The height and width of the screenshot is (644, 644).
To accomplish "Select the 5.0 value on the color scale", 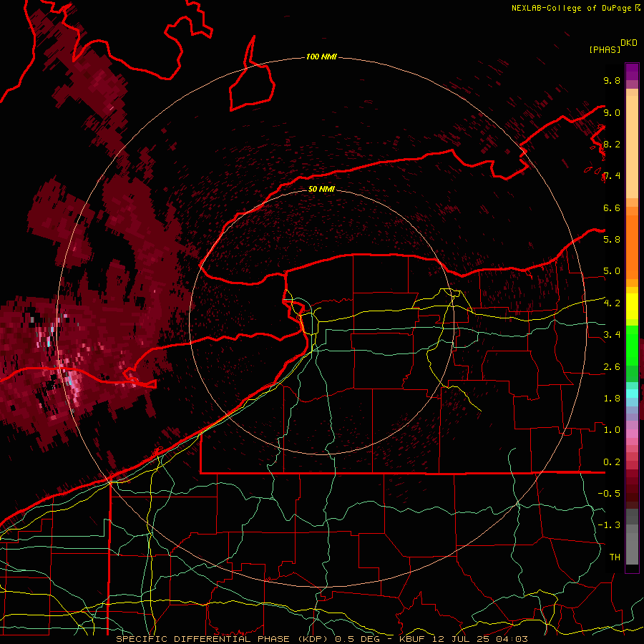I will coord(612,271).
